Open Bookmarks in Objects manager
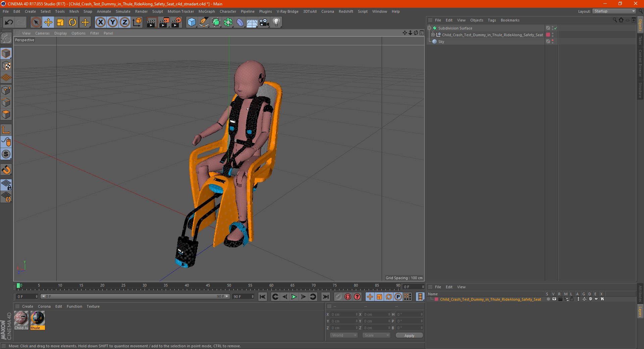This screenshot has width=644, height=349. (x=510, y=20)
